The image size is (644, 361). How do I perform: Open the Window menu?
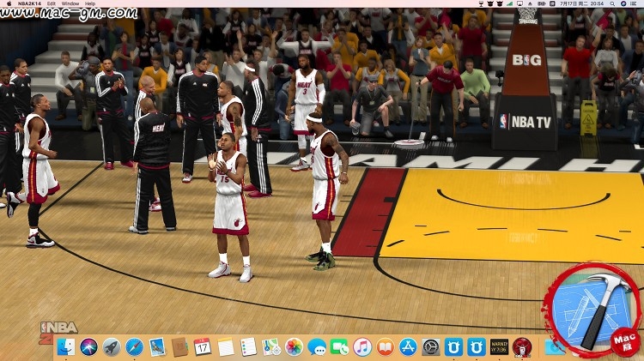click(70, 3)
